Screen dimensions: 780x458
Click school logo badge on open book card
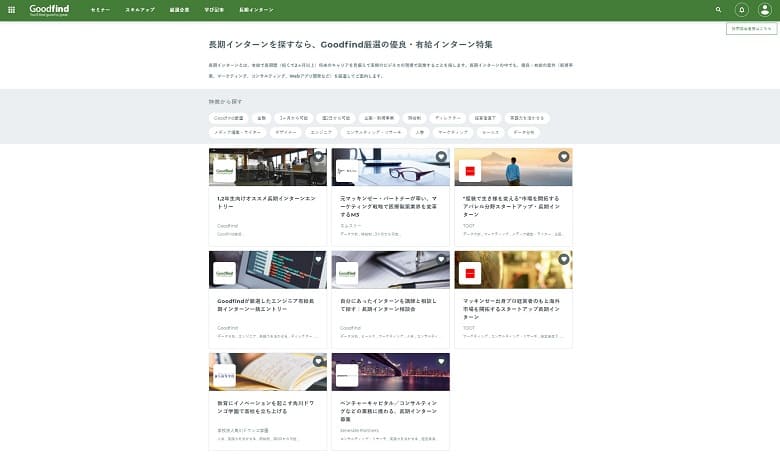[x=224, y=376]
